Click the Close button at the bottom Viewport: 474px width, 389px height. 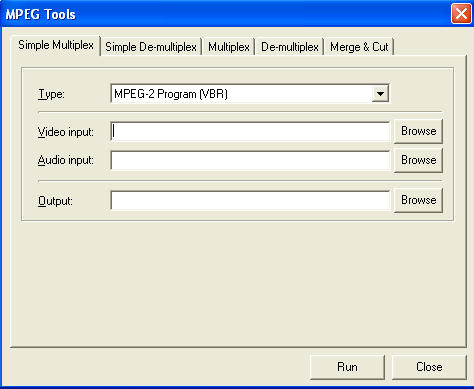(429, 367)
